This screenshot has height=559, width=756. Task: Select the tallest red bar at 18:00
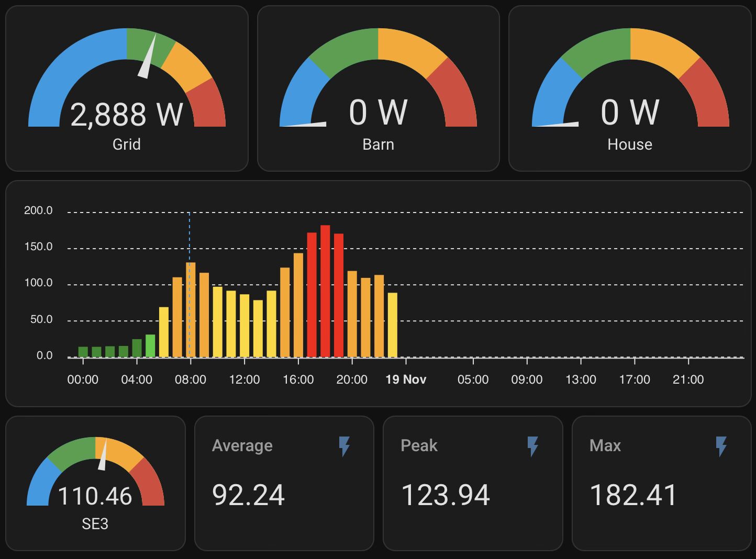pyautogui.click(x=325, y=292)
